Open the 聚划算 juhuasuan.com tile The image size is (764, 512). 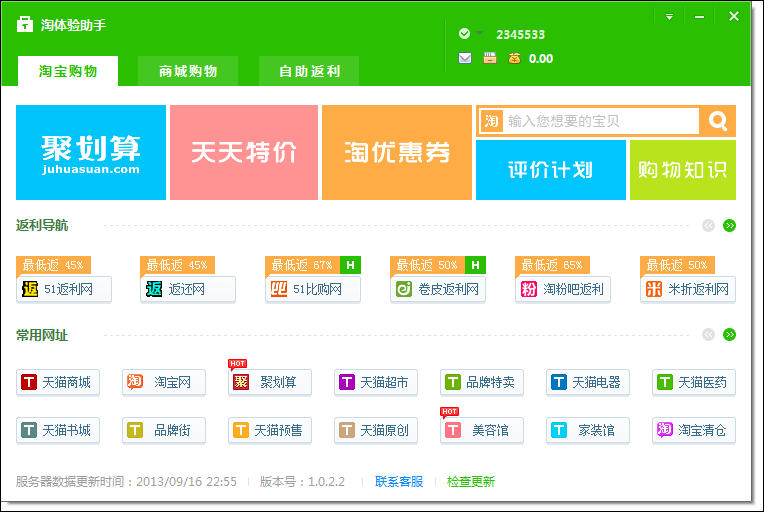pyautogui.click(x=91, y=152)
